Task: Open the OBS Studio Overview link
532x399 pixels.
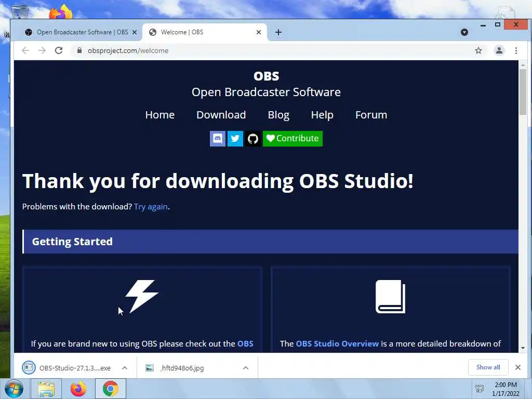Action: pyautogui.click(x=337, y=344)
